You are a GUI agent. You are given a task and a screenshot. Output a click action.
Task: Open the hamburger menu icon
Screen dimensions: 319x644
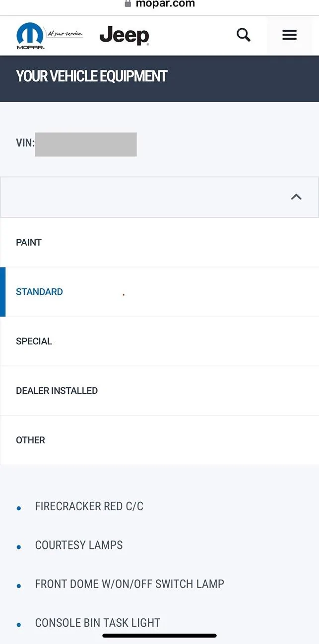[289, 35]
